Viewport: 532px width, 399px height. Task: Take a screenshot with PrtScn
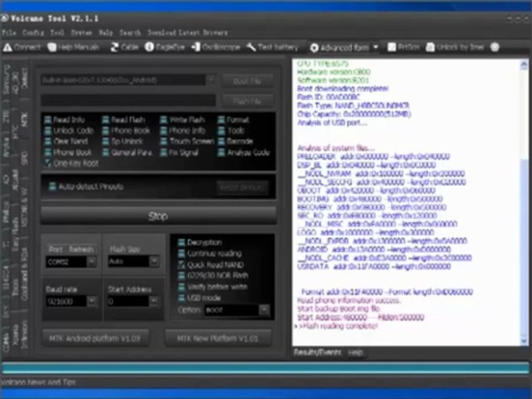[403, 47]
